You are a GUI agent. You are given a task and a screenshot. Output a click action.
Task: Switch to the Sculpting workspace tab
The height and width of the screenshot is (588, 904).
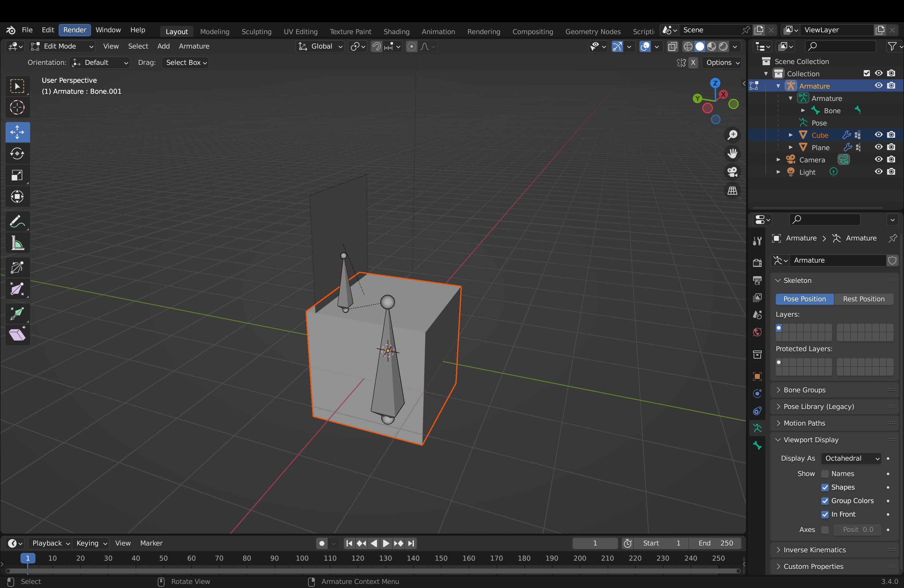(x=256, y=32)
